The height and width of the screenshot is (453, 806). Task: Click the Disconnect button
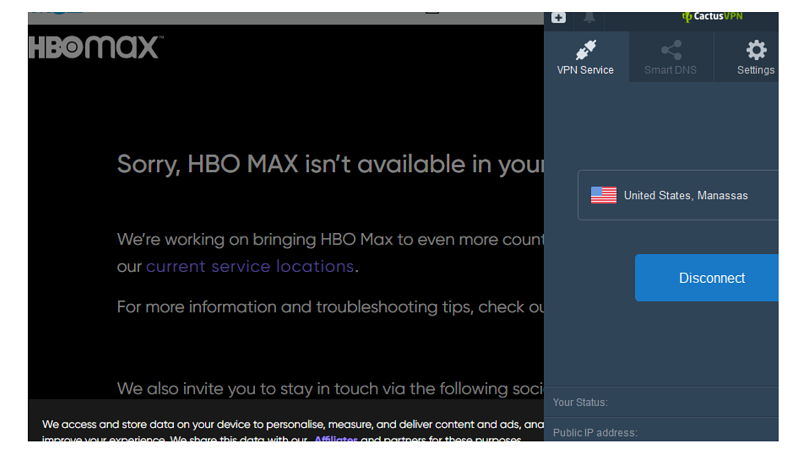coord(707,278)
